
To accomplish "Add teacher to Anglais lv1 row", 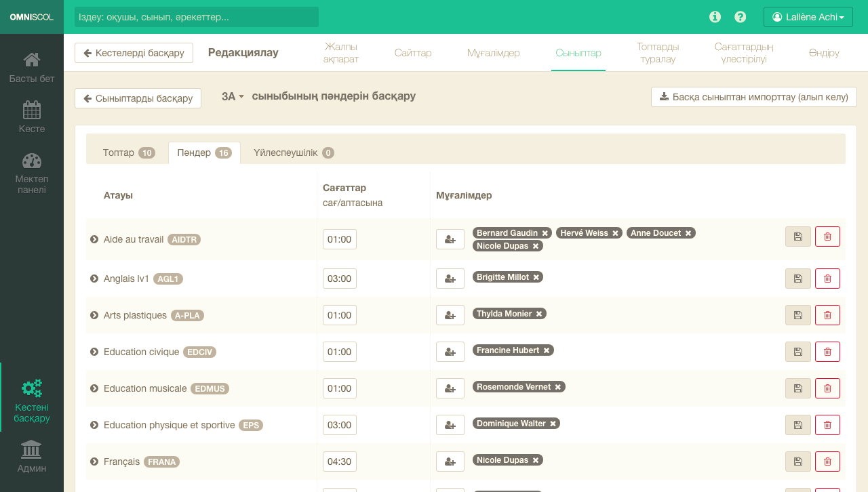I will click(x=450, y=279).
